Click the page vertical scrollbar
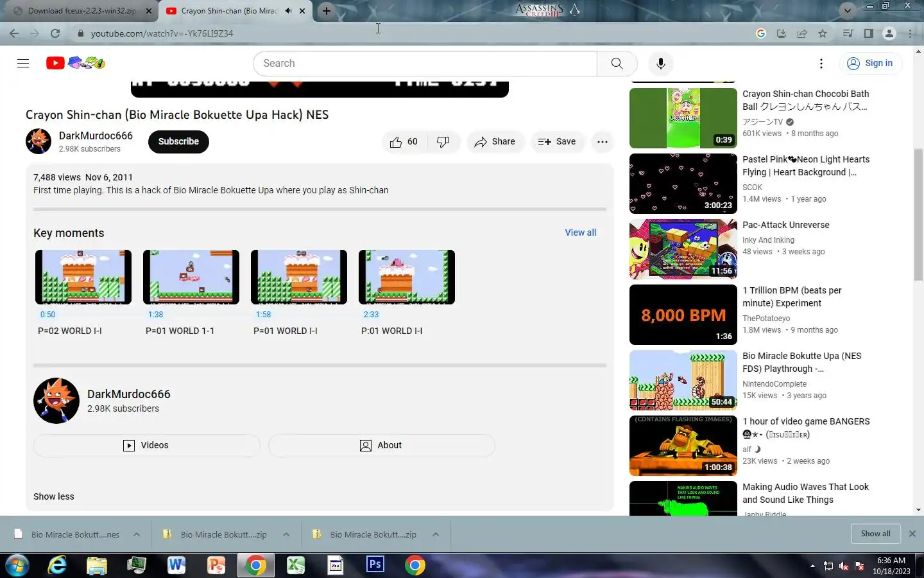This screenshot has height=578, width=924. (918, 215)
